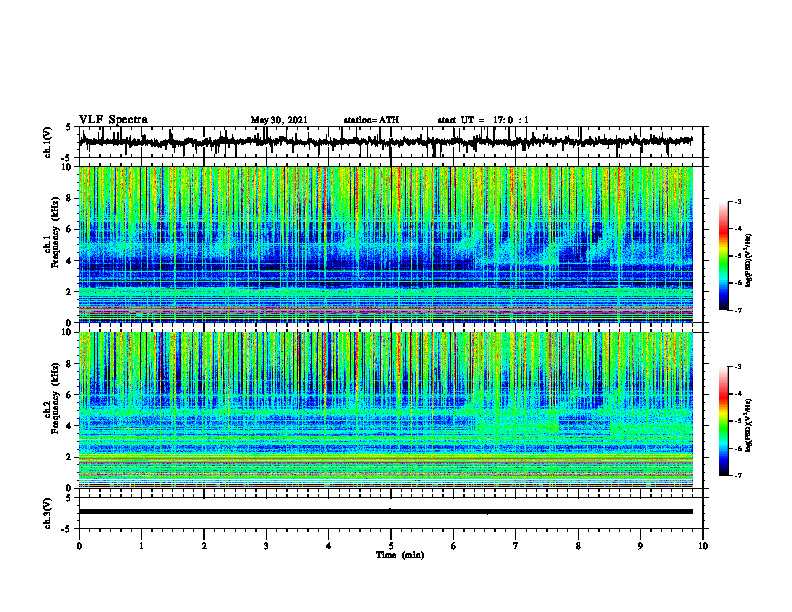Viewport: 792px width, 612px height.
Task: Click time axis tick label "1"
Action: pos(141,546)
